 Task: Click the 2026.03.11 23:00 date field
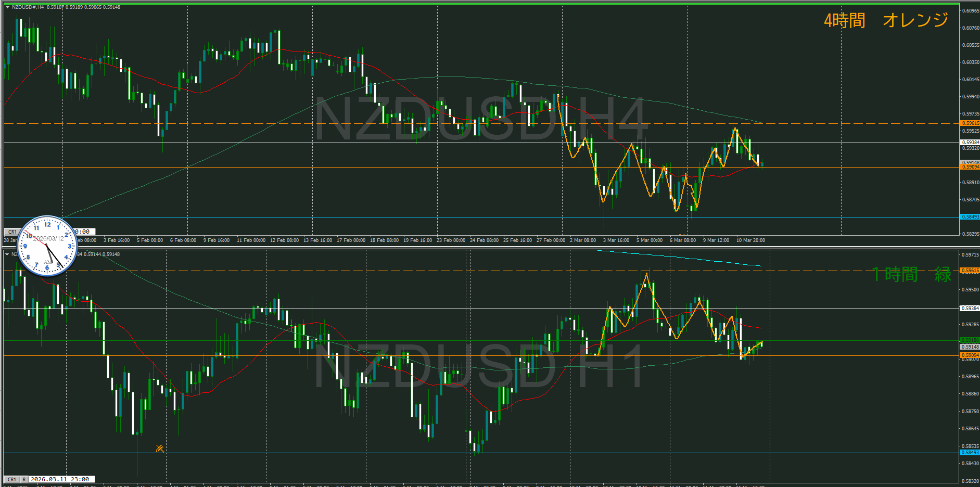(60, 479)
